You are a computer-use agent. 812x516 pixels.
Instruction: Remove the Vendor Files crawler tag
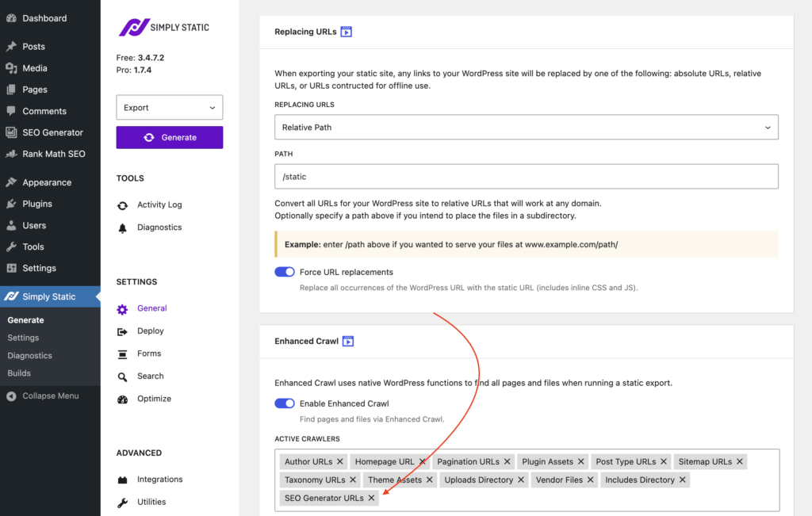pyautogui.click(x=591, y=480)
